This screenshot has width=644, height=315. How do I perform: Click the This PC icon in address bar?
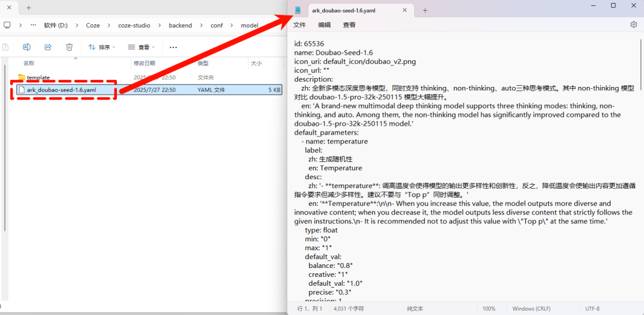click(x=7, y=25)
